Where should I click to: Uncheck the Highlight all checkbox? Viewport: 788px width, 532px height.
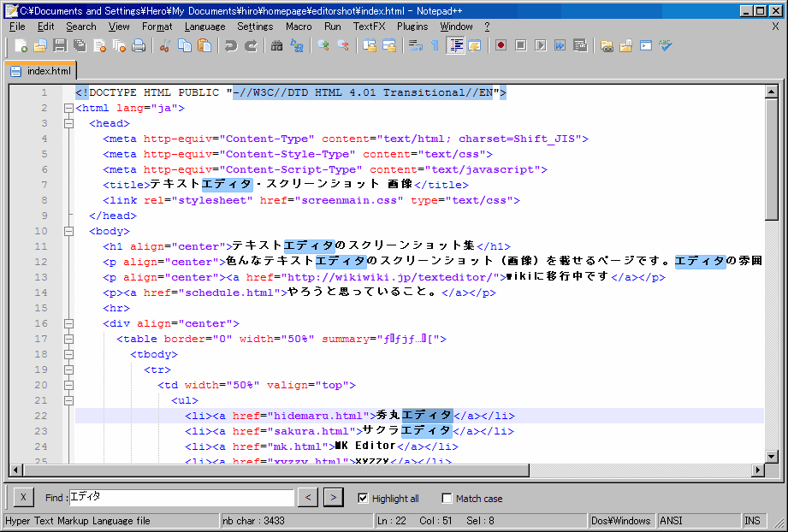click(363, 498)
